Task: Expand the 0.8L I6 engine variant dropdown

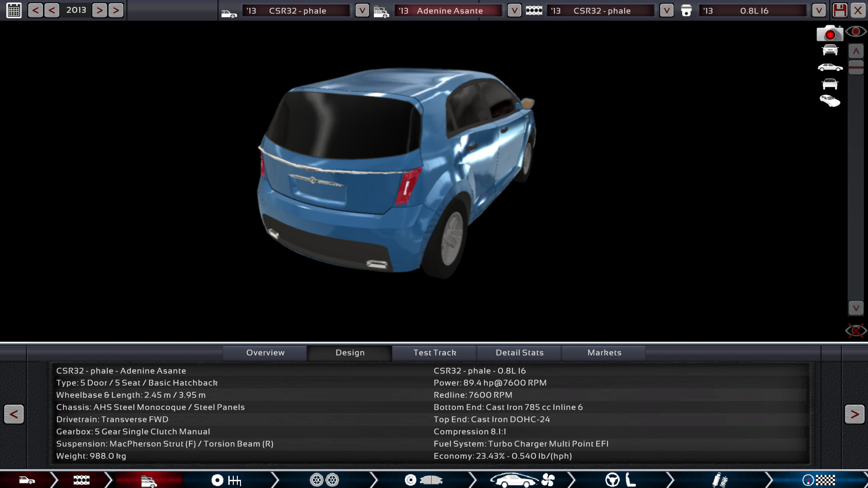Action: (x=819, y=10)
